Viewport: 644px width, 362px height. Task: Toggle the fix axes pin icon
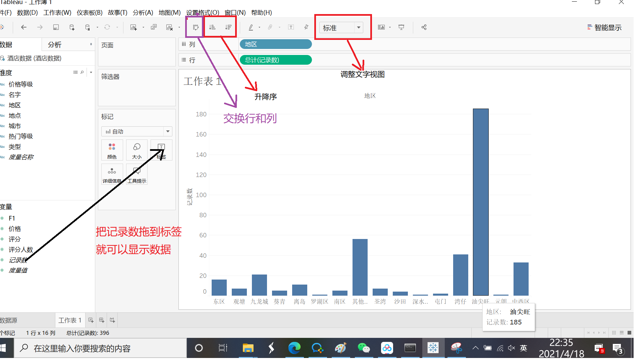pyautogui.click(x=306, y=27)
